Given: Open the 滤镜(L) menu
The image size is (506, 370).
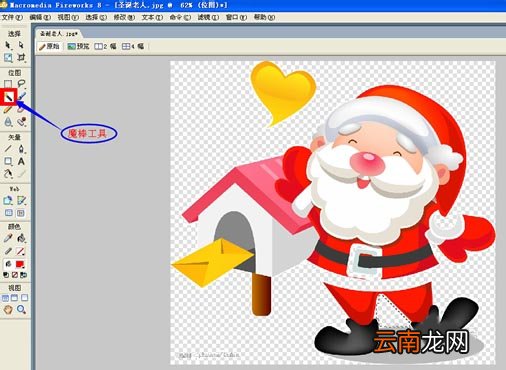Looking at the screenshot, I should [x=208, y=17].
